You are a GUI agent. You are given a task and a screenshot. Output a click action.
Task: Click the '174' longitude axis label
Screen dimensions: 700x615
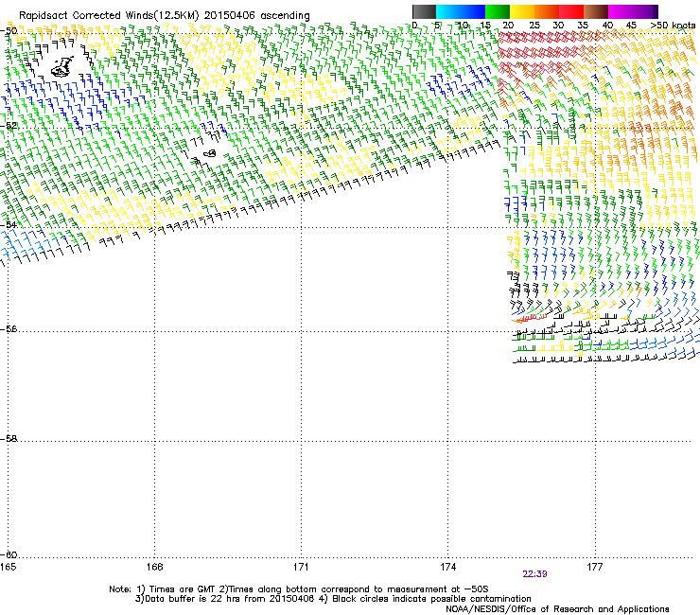[x=447, y=567]
